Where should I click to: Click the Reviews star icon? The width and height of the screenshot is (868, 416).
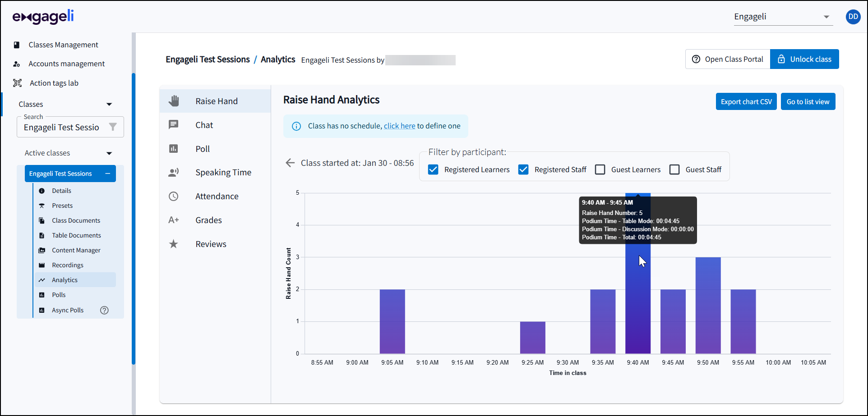tap(174, 244)
